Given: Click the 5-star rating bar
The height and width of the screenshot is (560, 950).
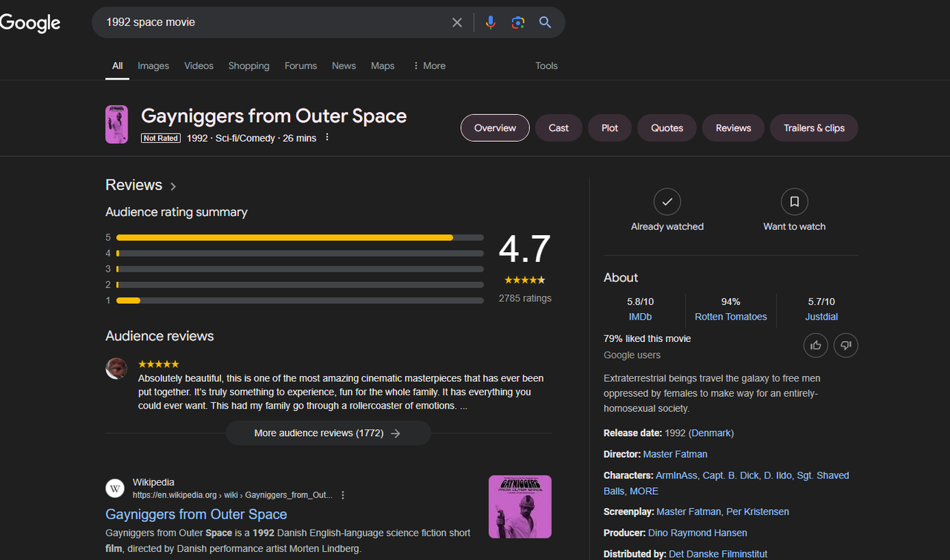Looking at the screenshot, I should (x=300, y=237).
